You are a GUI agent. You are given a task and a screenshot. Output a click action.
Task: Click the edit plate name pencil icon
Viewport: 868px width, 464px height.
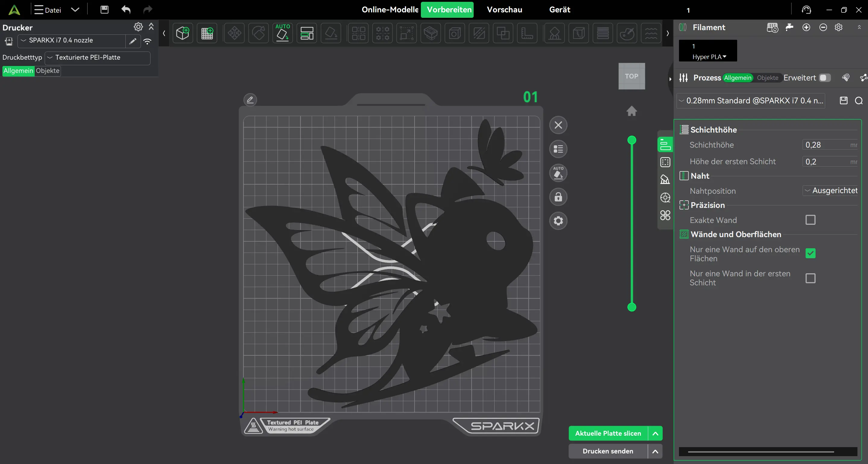click(250, 100)
